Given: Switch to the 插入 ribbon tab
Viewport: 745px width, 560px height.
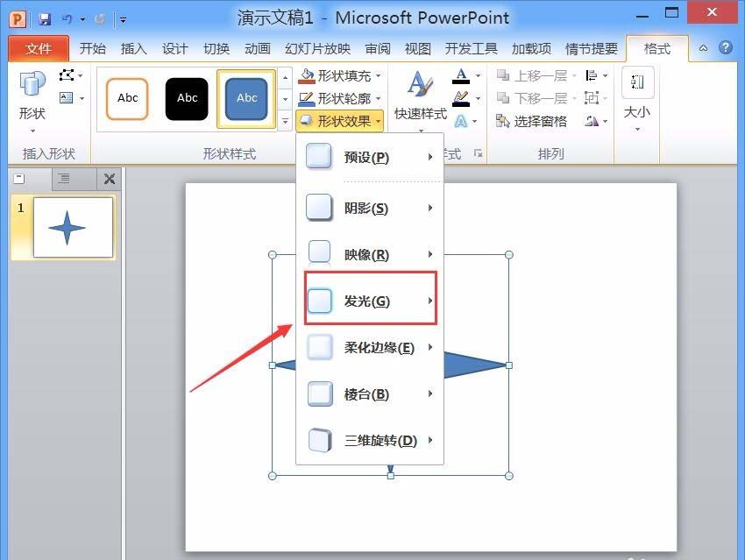Looking at the screenshot, I should click(x=132, y=49).
